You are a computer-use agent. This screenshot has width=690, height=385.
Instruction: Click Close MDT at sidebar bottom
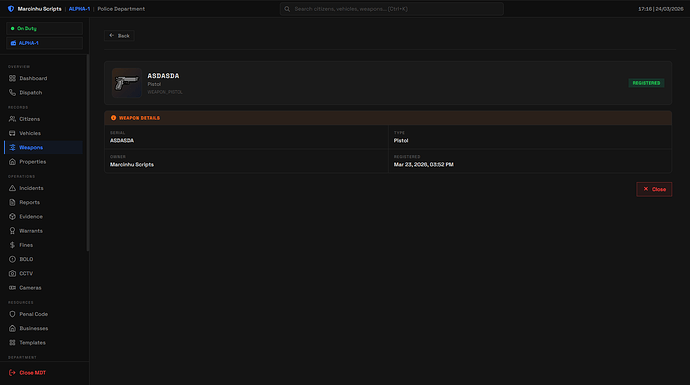pos(43,373)
